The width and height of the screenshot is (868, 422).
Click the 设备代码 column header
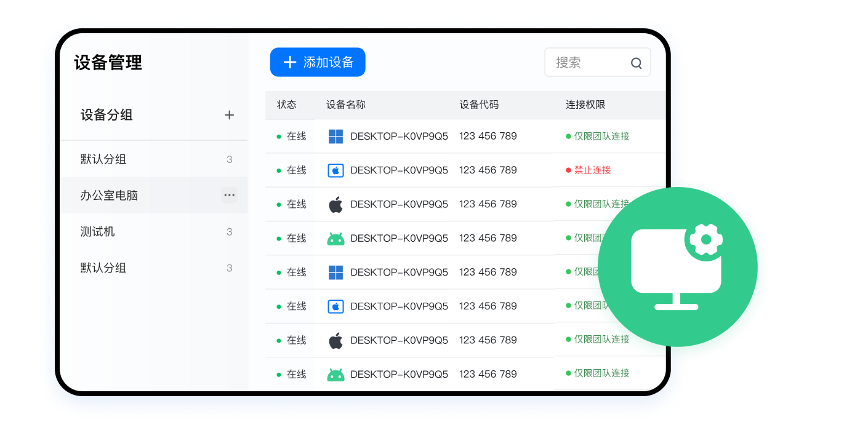tap(479, 105)
